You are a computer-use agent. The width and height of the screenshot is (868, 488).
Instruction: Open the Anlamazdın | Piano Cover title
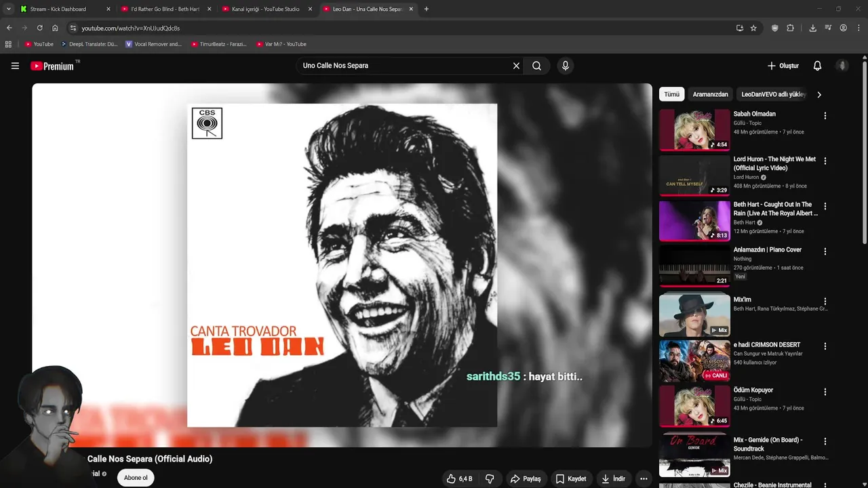tap(767, 249)
